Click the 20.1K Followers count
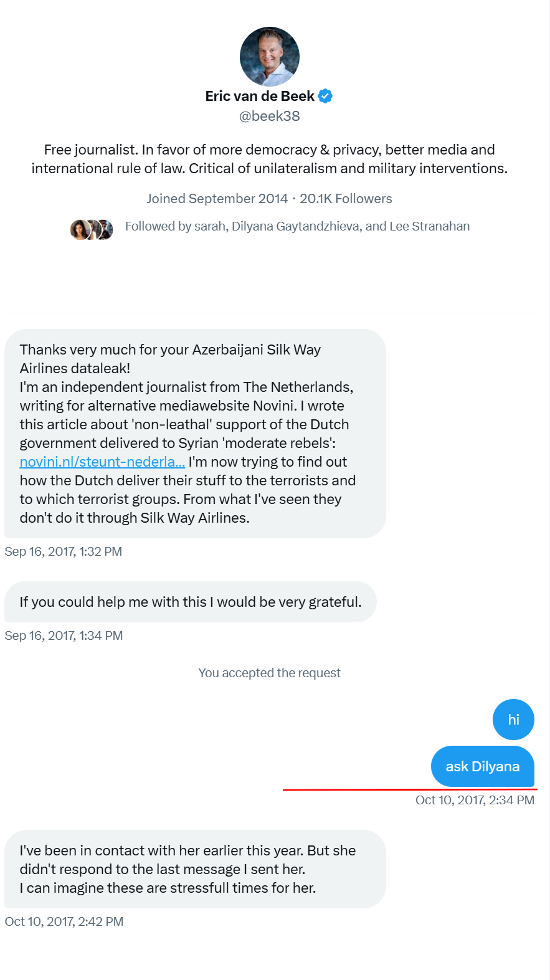The image size is (550, 980). 346,199
